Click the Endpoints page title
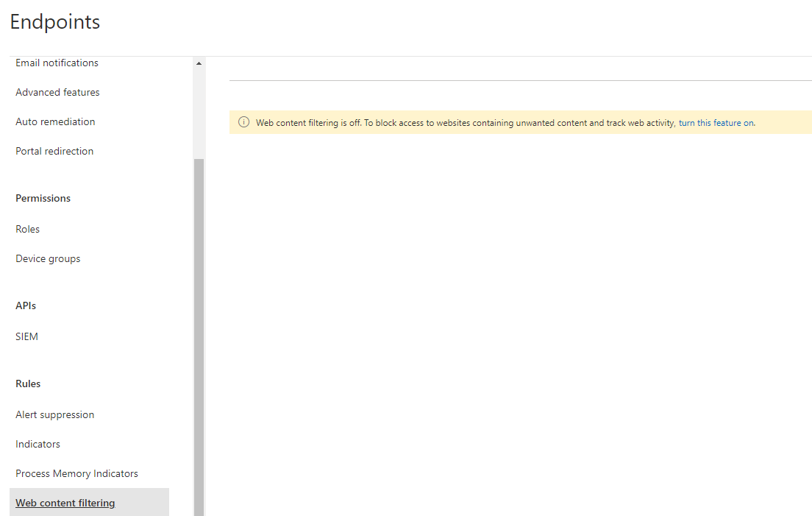Image resolution: width=812 pixels, height=516 pixels. (x=54, y=22)
